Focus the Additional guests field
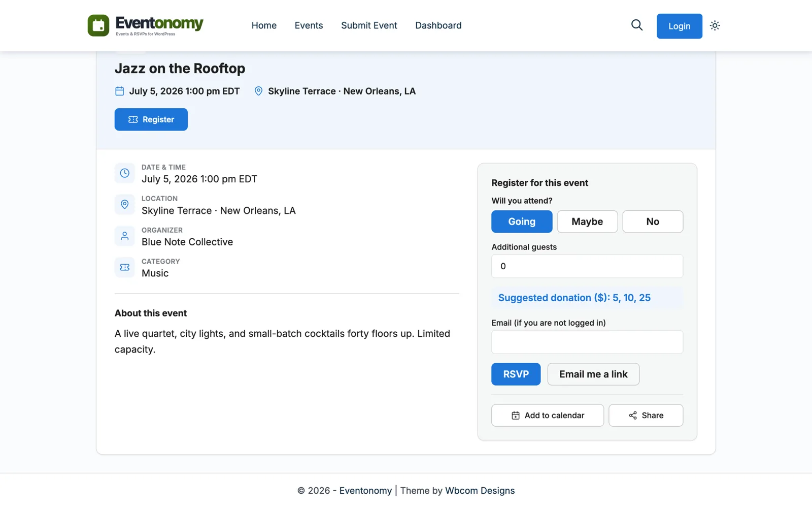The image size is (812, 508). click(587, 266)
